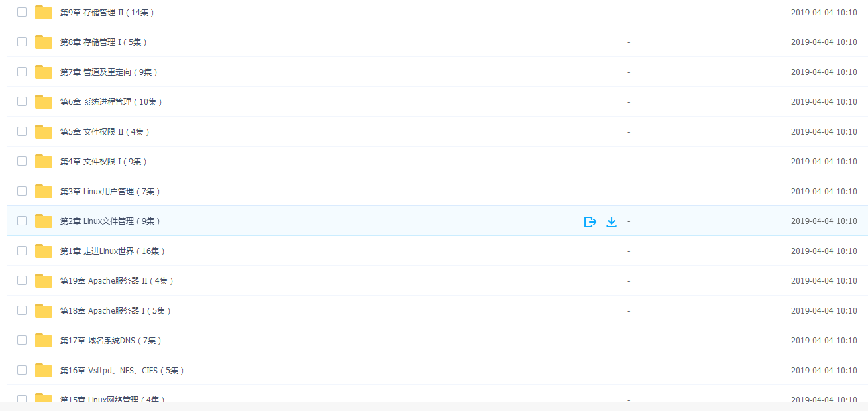Image resolution: width=868 pixels, height=411 pixels.
Task: Check the 第17章 域名系统DNS checkbox
Action: click(x=22, y=340)
